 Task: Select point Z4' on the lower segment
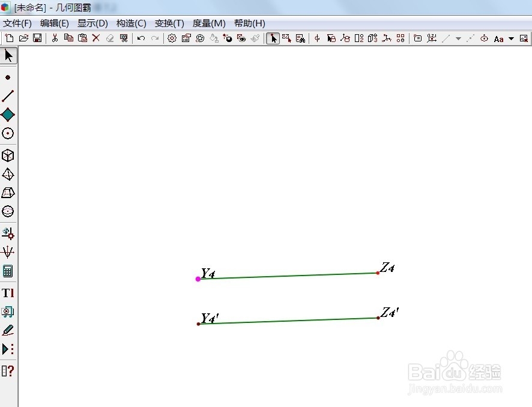pyautogui.click(x=378, y=318)
